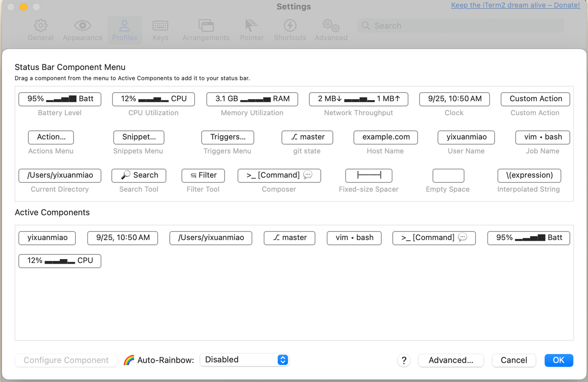Click the Fixed-size Spacer component
This screenshot has width=588, height=382.
369,176
